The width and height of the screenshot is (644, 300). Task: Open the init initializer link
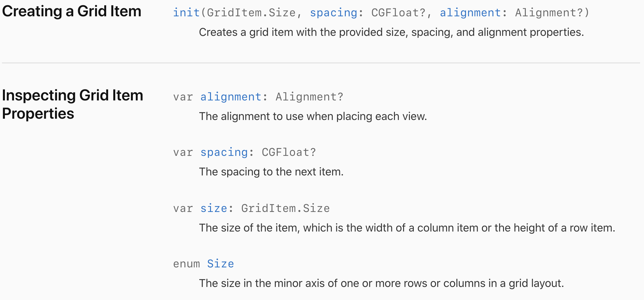pos(186,13)
